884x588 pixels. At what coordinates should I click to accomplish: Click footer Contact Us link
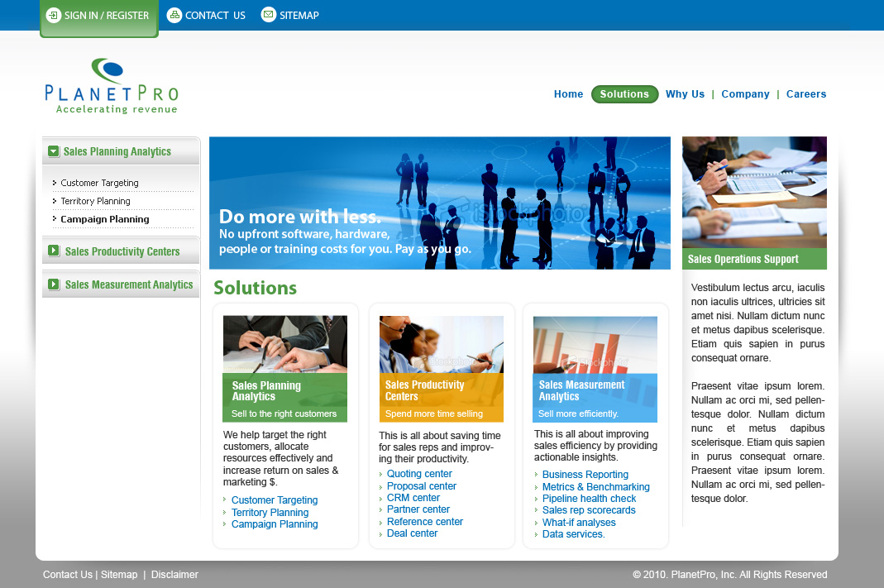(68, 575)
